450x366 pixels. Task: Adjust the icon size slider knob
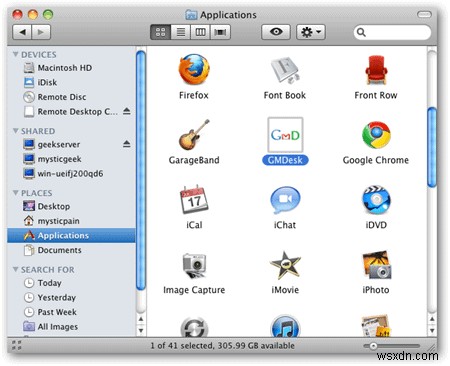click(x=374, y=346)
